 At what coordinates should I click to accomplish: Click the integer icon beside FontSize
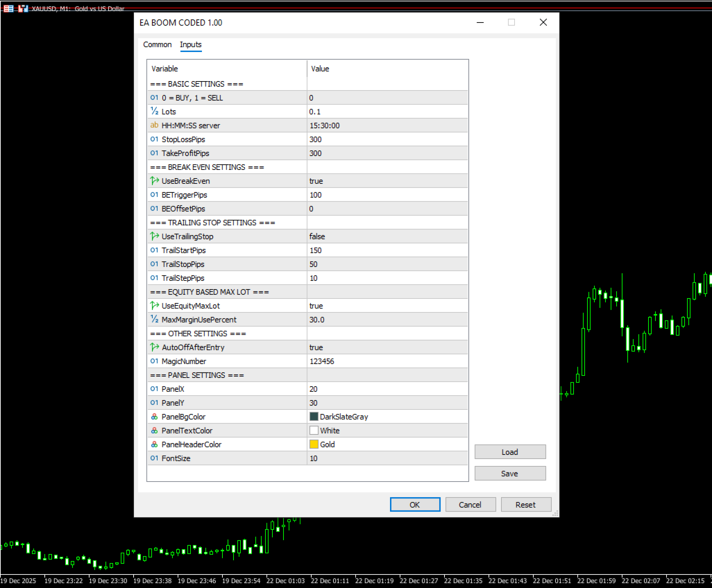(x=154, y=458)
